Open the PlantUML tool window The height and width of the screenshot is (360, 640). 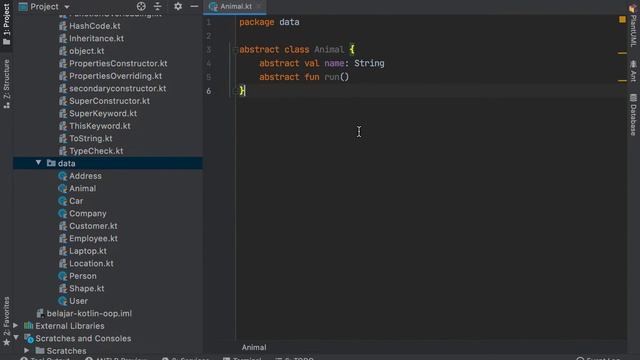pyautogui.click(x=633, y=25)
